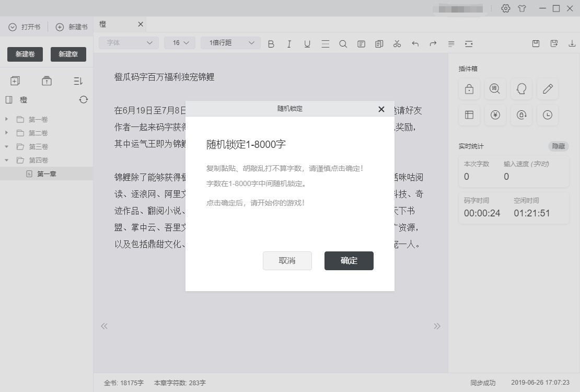
Task: Click the clock timer plugin icon
Action: pos(547,115)
